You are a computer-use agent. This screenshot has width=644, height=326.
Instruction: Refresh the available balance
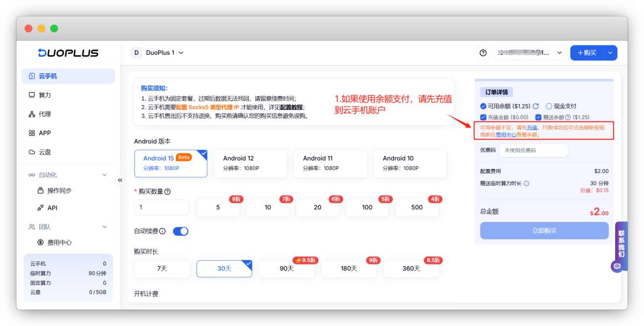(535, 106)
